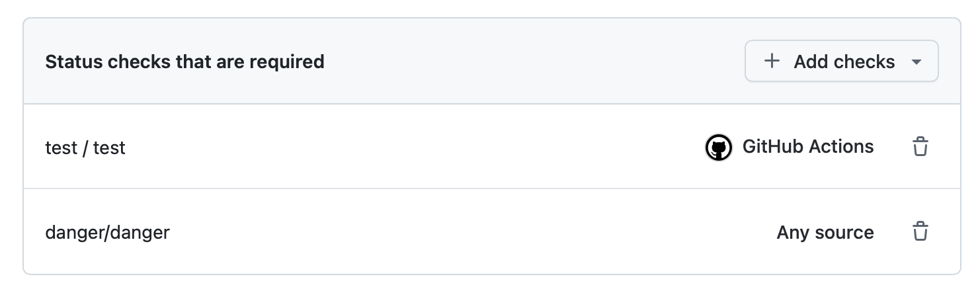This screenshot has height=291, width=980.
Task: Select the test / test check name
Action: coord(85,147)
